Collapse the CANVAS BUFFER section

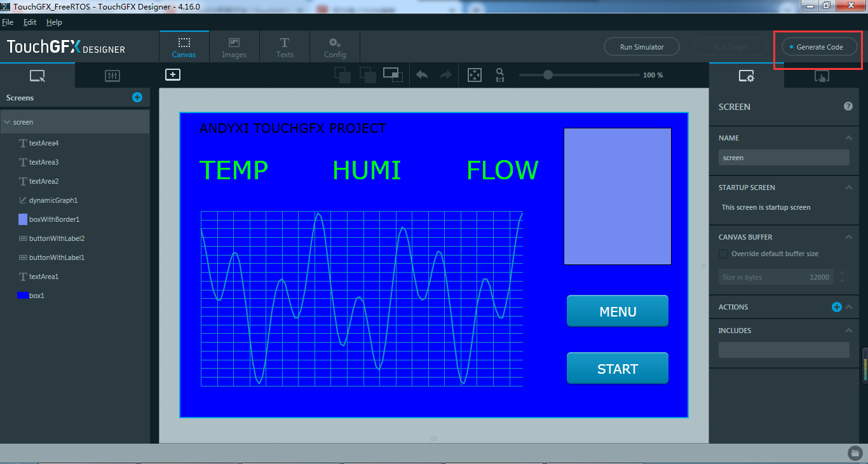848,237
